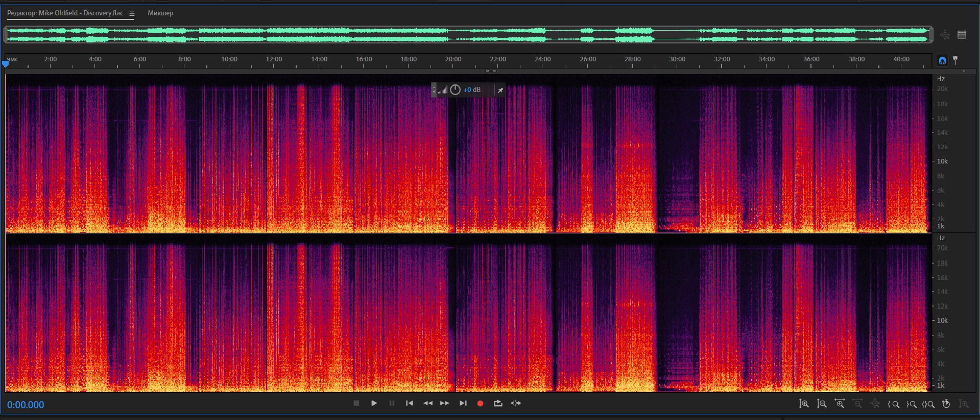The width and height of the screenshot is (980, 420).
Task: Click the red Record button
Action: tap(480, 404)
